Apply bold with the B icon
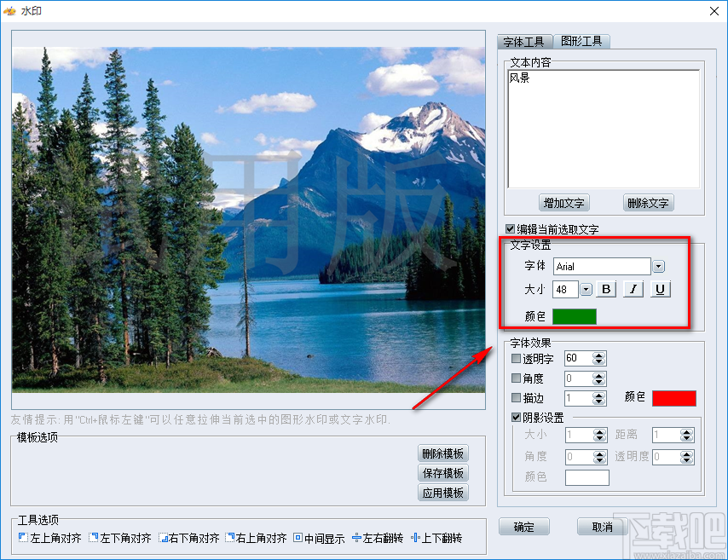The height and width of the screenshot is (560, 728). click(605, 289)
